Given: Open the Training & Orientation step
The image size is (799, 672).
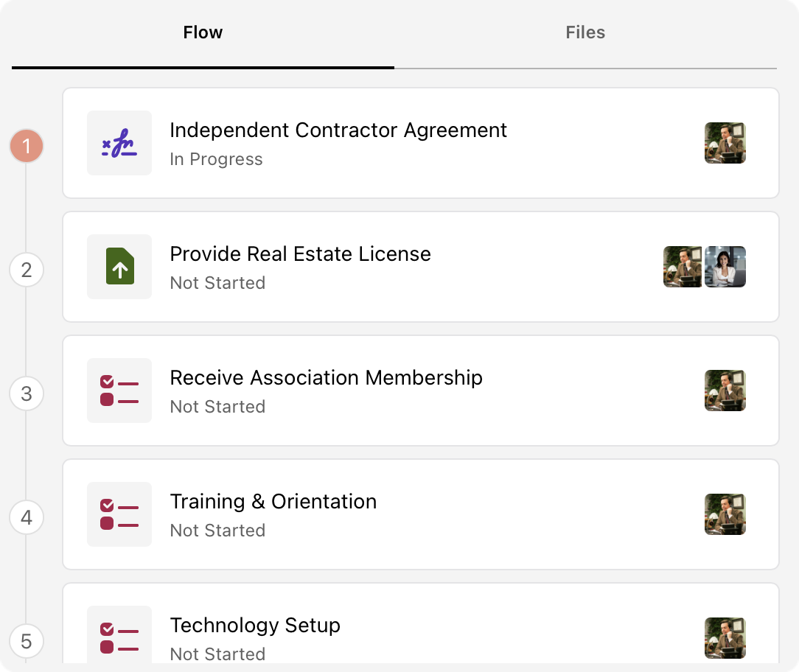Looking at the screenshot, I should point(421,514).
